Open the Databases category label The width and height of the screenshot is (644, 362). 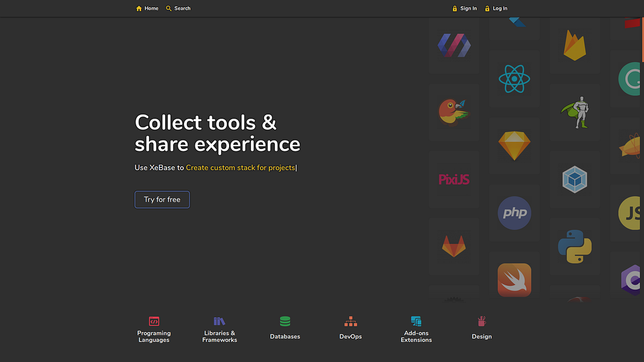coord(285,337)
